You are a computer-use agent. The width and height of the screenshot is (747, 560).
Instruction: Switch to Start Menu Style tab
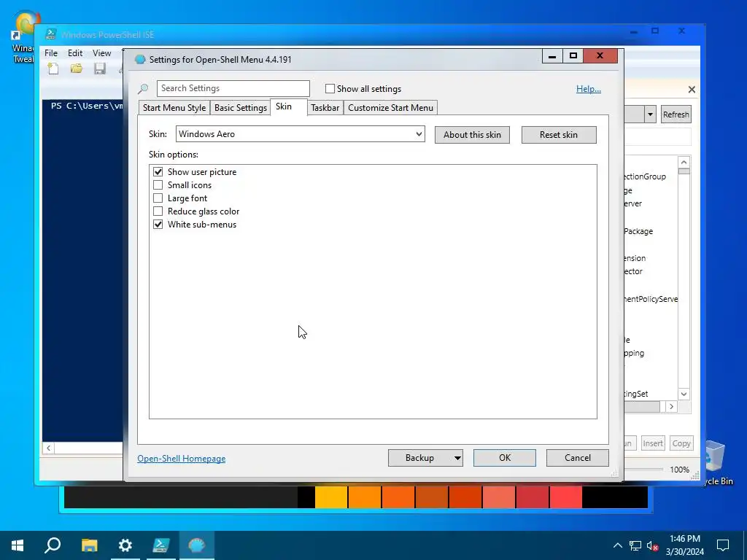pyautogui.click(x=174, y=108)
